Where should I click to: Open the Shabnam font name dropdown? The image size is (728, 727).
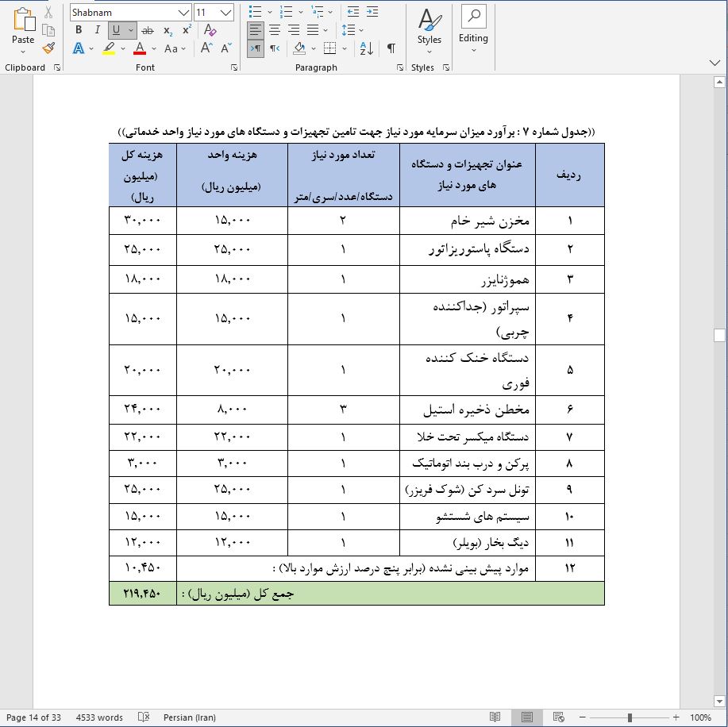pos(183,12)
